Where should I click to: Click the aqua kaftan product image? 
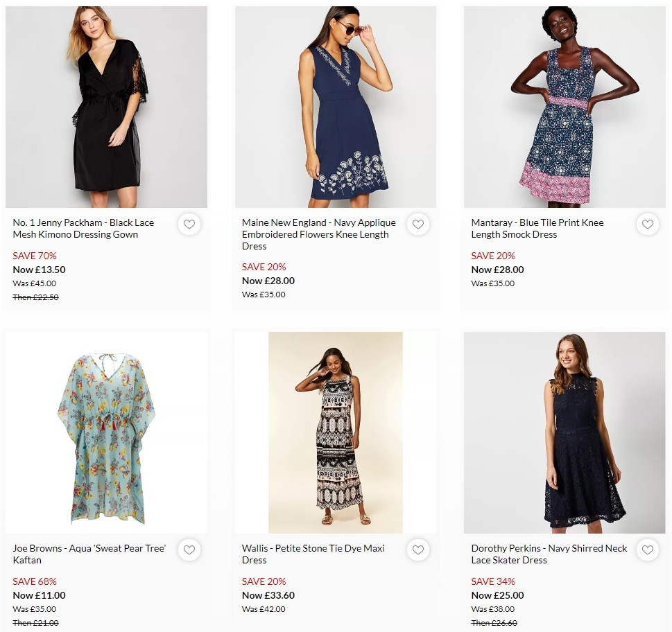[x=106, y=432]
